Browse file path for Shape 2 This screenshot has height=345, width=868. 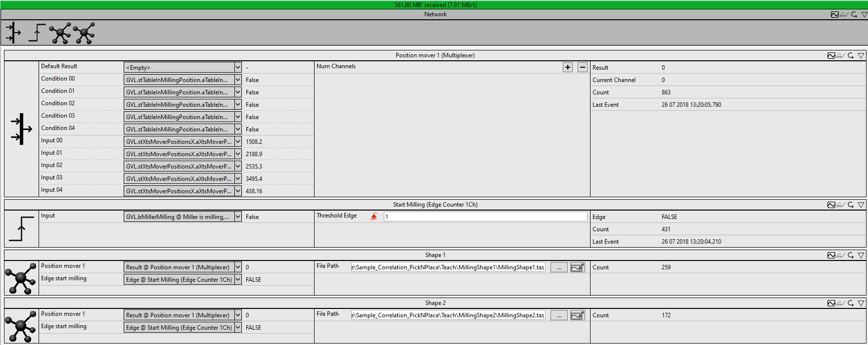click(559, 315)
